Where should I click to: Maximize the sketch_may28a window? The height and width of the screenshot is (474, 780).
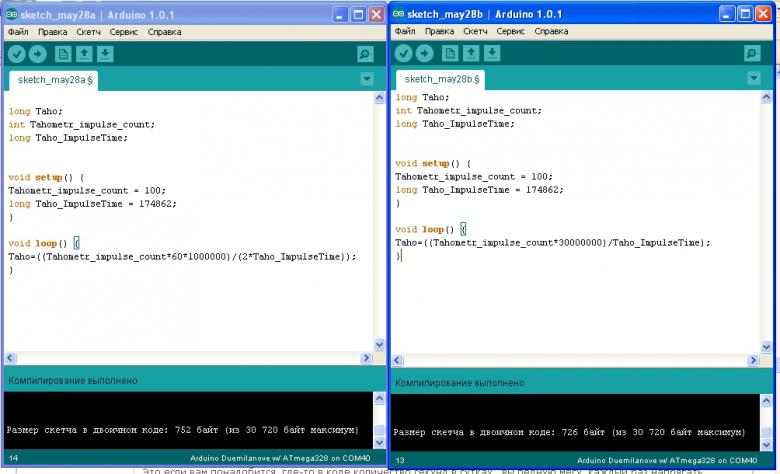point(358,14)
